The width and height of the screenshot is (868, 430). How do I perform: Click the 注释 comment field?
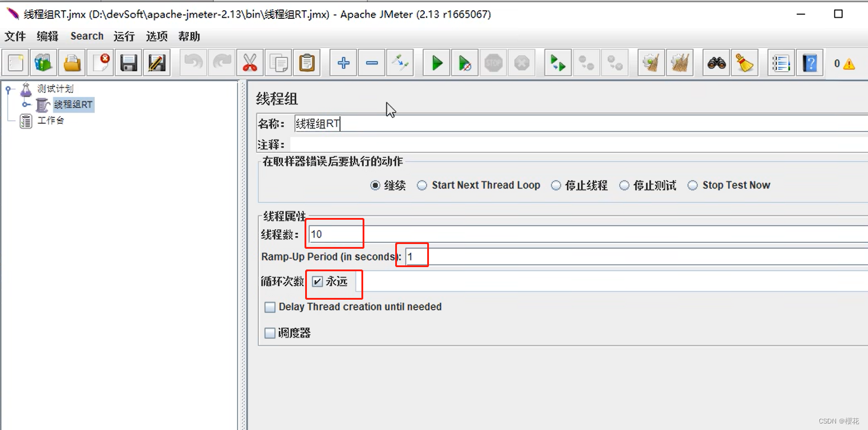click(579, 145)
